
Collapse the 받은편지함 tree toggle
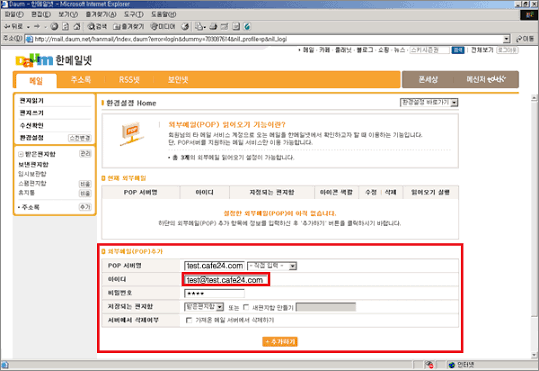click(x=21, y=154)
